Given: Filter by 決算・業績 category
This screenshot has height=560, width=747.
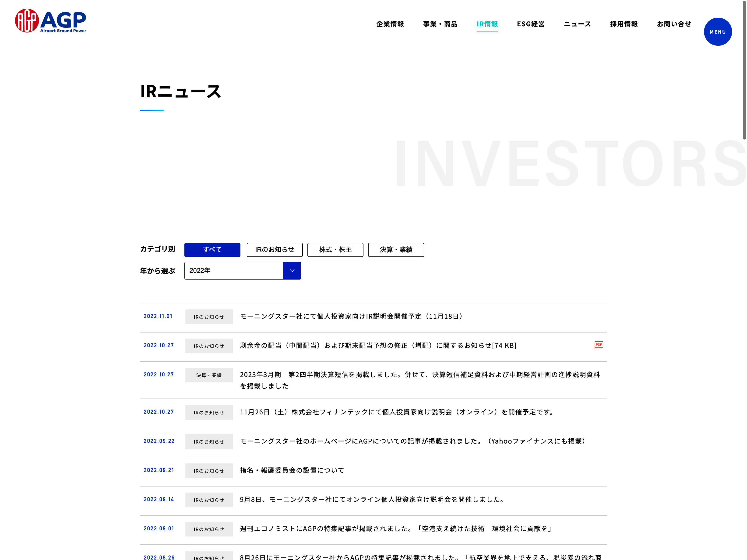Looking at the screenshot, I should (x=396, y=250).
